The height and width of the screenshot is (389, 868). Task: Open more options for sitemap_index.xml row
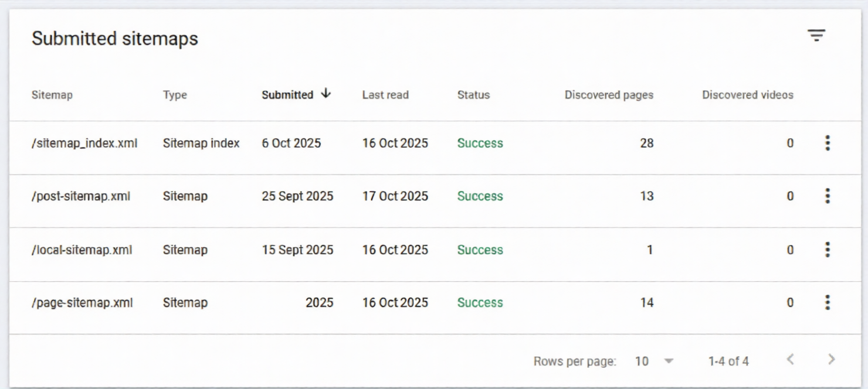point(827,143)
